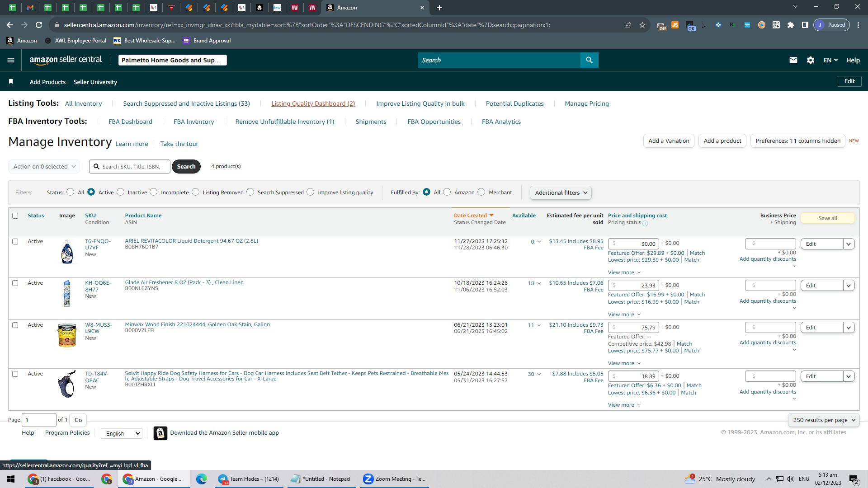Open the FBA Analytics tool
The image size is (868, 488).
click(x=501, y=122)
